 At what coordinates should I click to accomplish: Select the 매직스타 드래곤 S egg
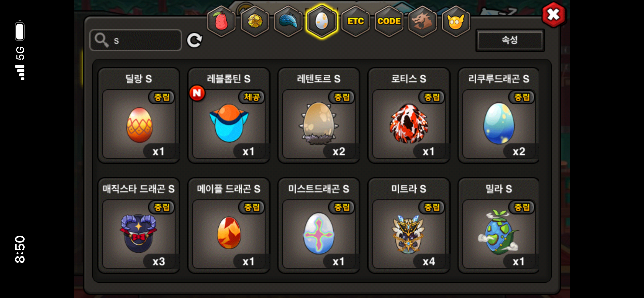pos(139,225)
